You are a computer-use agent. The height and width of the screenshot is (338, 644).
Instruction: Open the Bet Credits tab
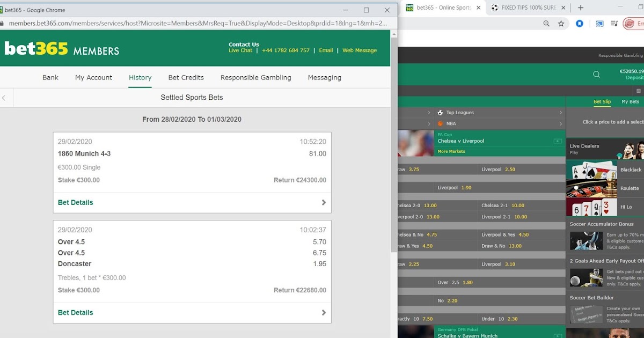[186, 77]
